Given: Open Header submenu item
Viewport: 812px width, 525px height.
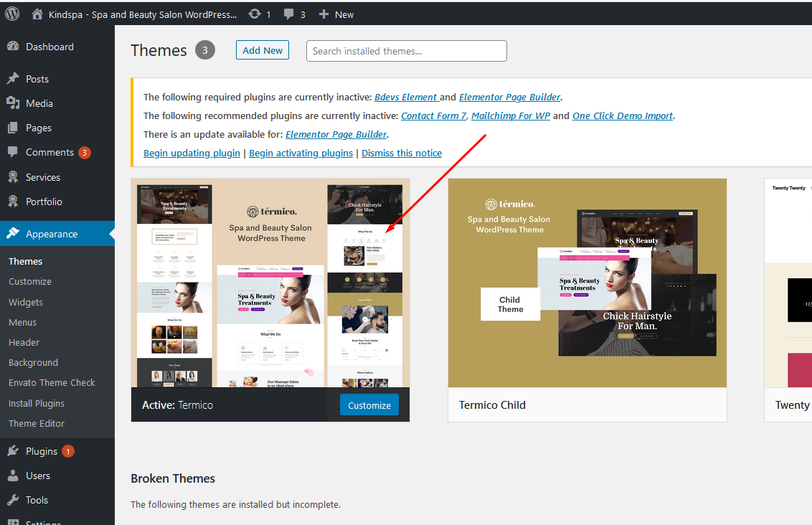Looking at the screenshot, I should click(x=24, y=342).
